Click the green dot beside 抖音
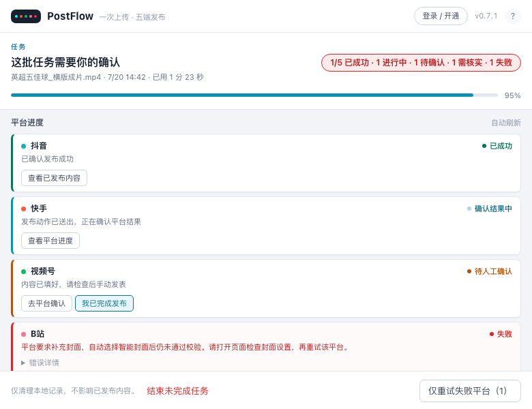 click(23, 146)
